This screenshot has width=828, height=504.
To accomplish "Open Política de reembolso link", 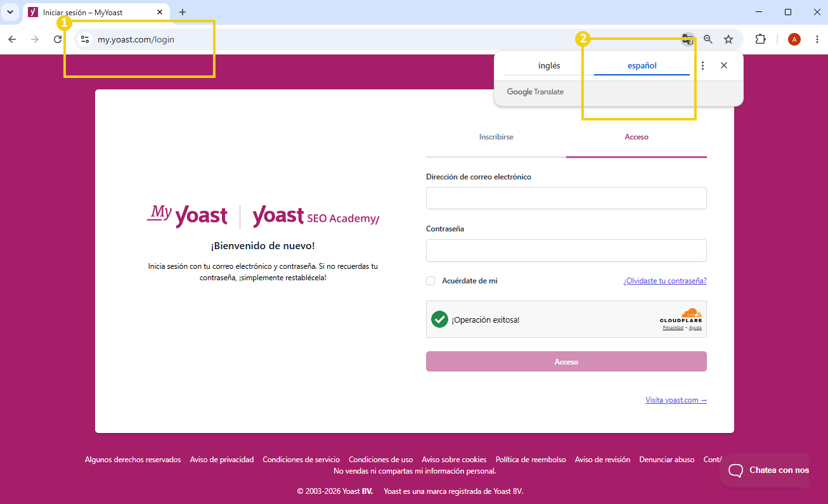I will point(531,460).
